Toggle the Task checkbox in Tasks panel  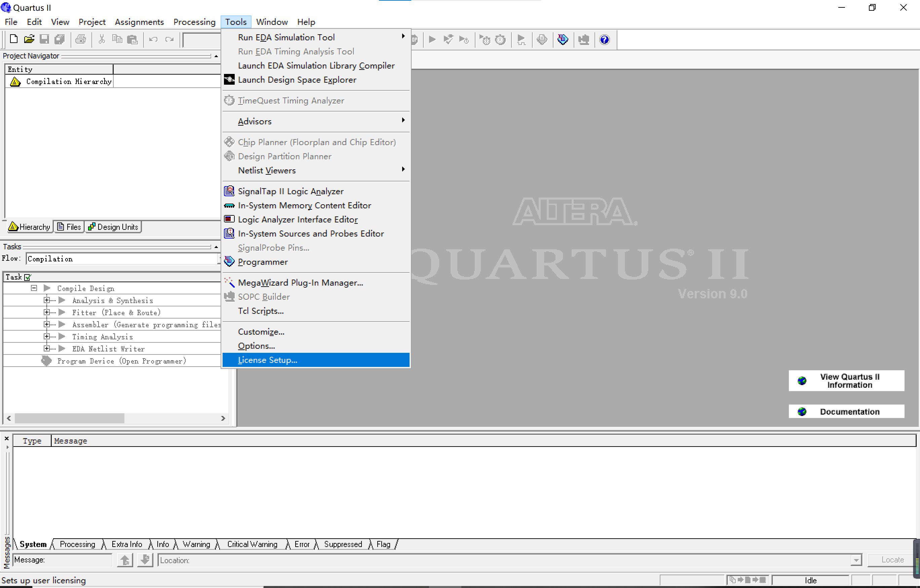(27, 277)
